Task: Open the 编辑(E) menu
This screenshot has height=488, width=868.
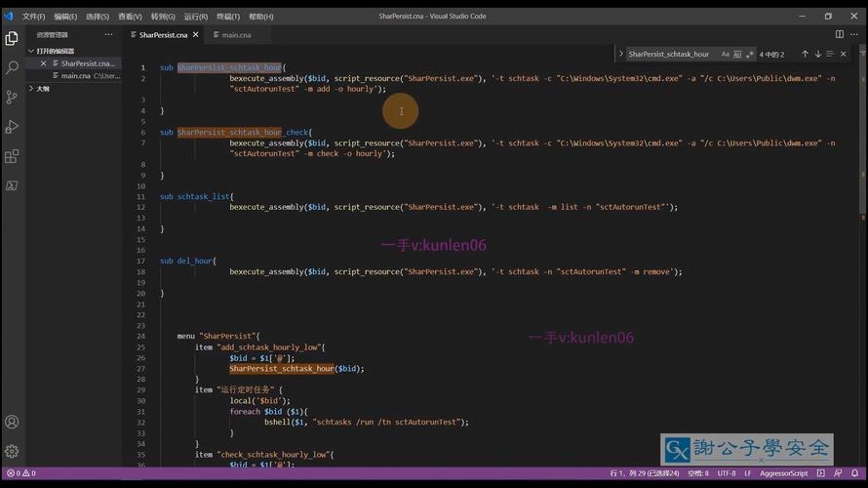Action: [x=65, y=17]
